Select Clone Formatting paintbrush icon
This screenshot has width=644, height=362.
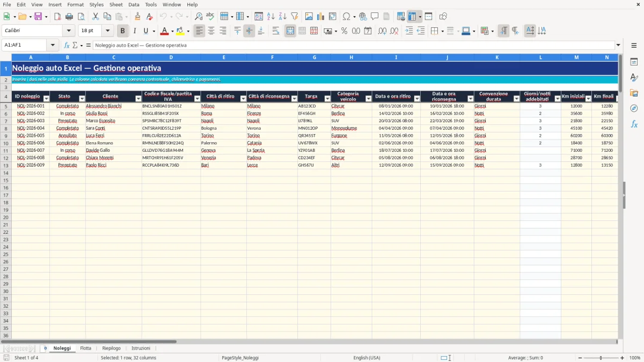(x=137, y=16)
